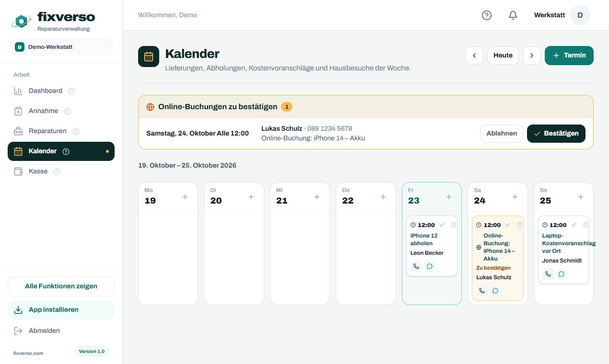
Task: Jump to Heute in calendar
Action: coord(503,56)
